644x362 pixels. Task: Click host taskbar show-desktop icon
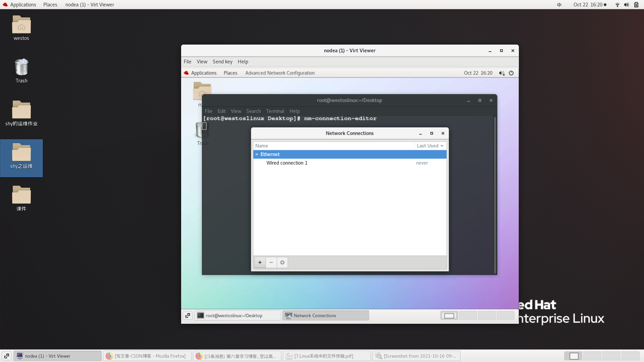(7, 356)
